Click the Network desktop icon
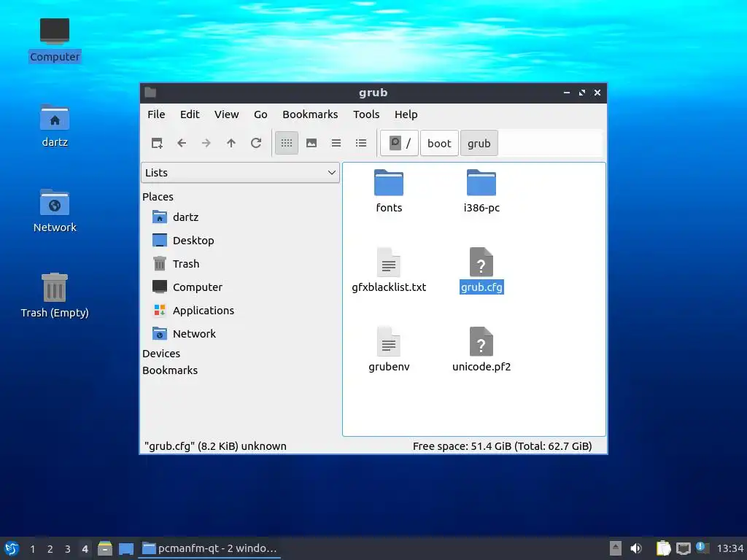The width and height of the screenshot is (747, 560). [54, 211]
